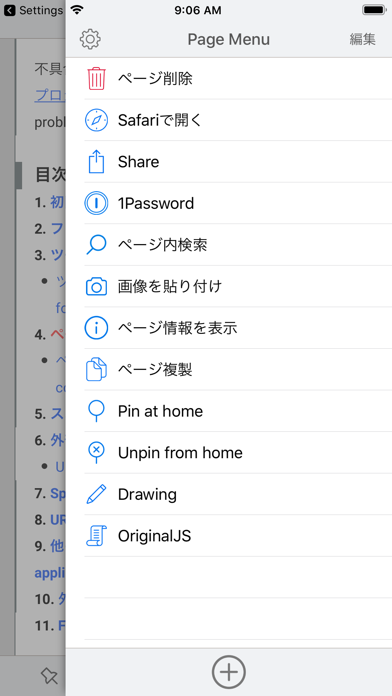Click the Share arrow-box icon
Screen dimensions: 392x696
(x=96, y=161)
